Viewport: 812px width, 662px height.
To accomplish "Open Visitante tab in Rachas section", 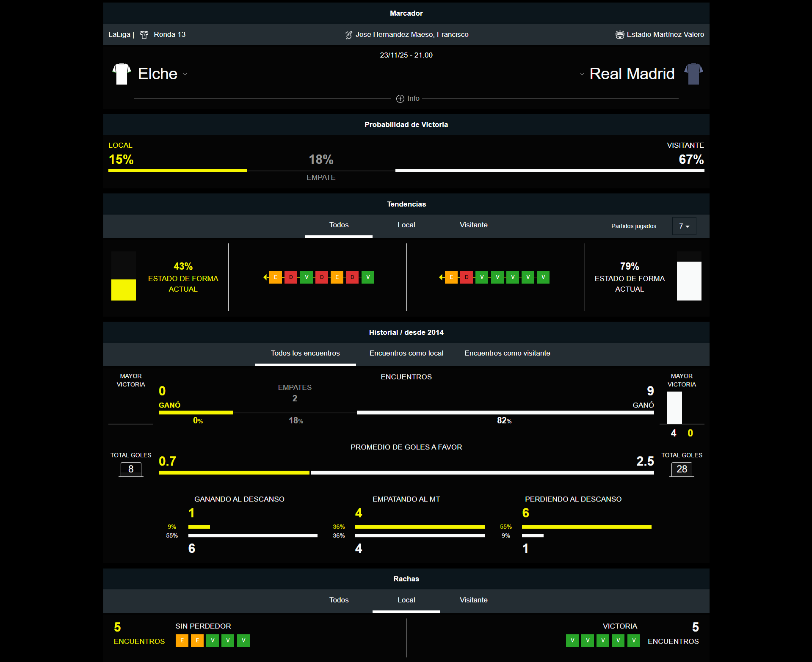I will coord(473,600).
